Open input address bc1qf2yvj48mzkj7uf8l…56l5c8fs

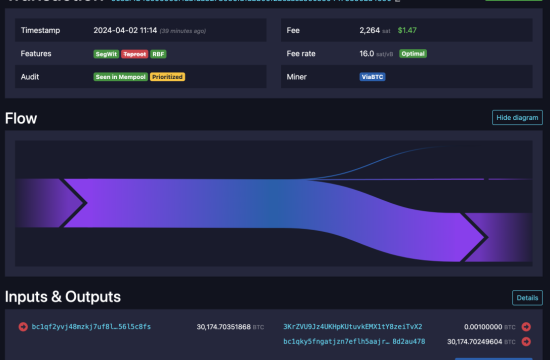[91, 327]
